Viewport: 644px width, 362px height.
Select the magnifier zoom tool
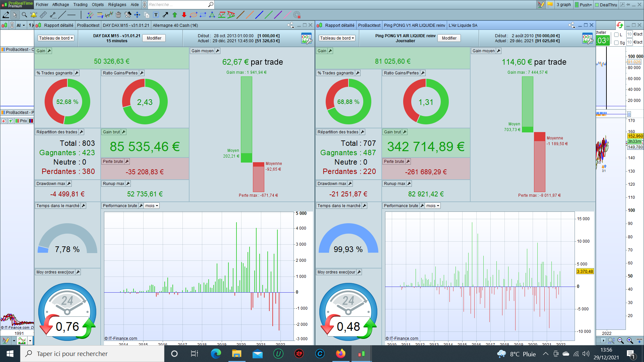(24, 15)
